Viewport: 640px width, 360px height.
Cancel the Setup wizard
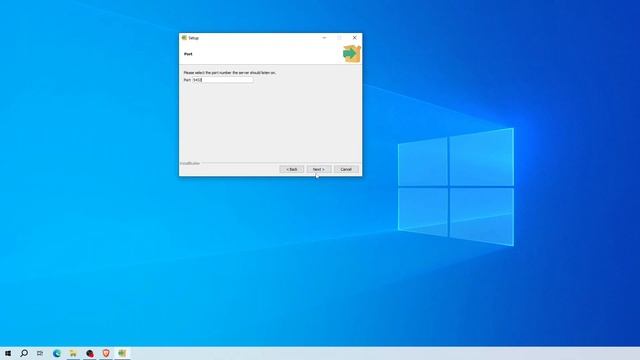[346, 169]
